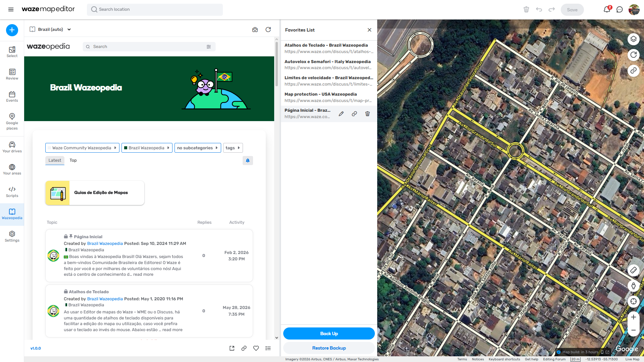Expand Waze Community Wazeopedia category dropdown
The width and height of the screenshot is (644, 362).
(x=82, y=148)
